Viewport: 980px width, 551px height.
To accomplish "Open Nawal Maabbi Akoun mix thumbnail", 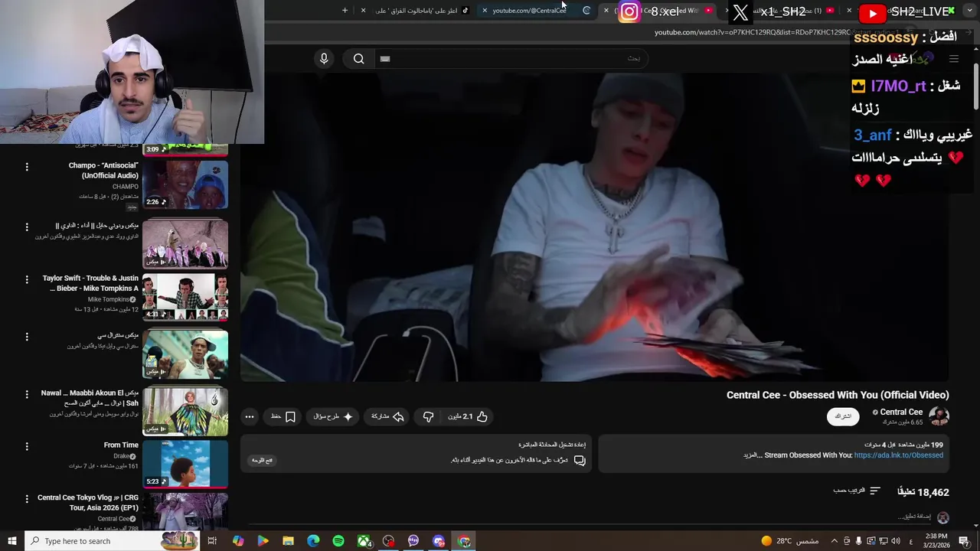I will pos(185,412).
